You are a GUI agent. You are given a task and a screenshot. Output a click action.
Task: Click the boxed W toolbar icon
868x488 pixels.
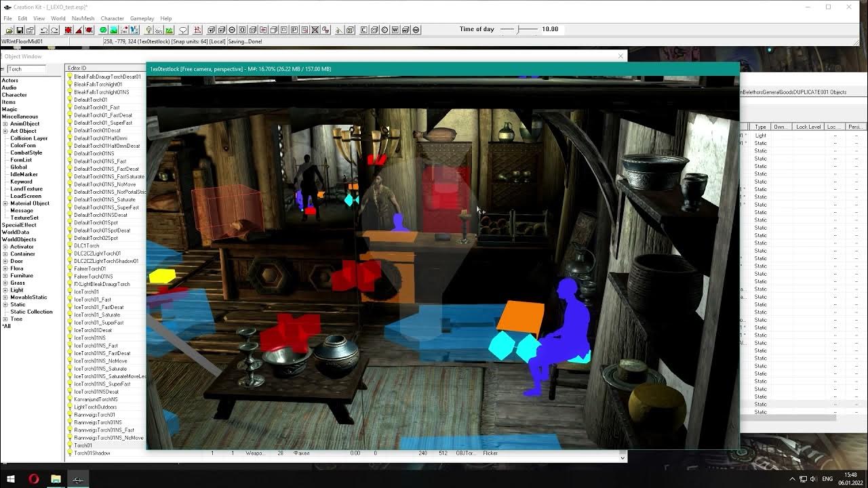pyautogui.click(x=395, y=30)
